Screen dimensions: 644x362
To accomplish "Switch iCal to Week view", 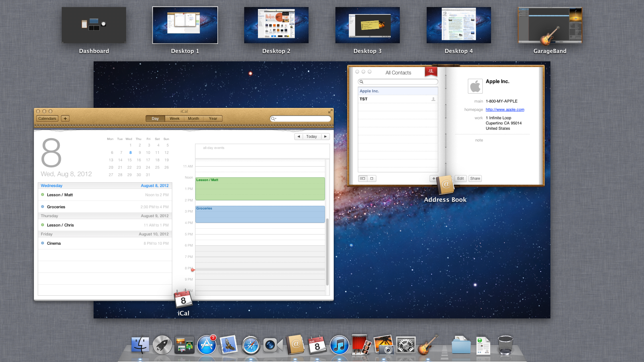I will click(x=174, y=118).
